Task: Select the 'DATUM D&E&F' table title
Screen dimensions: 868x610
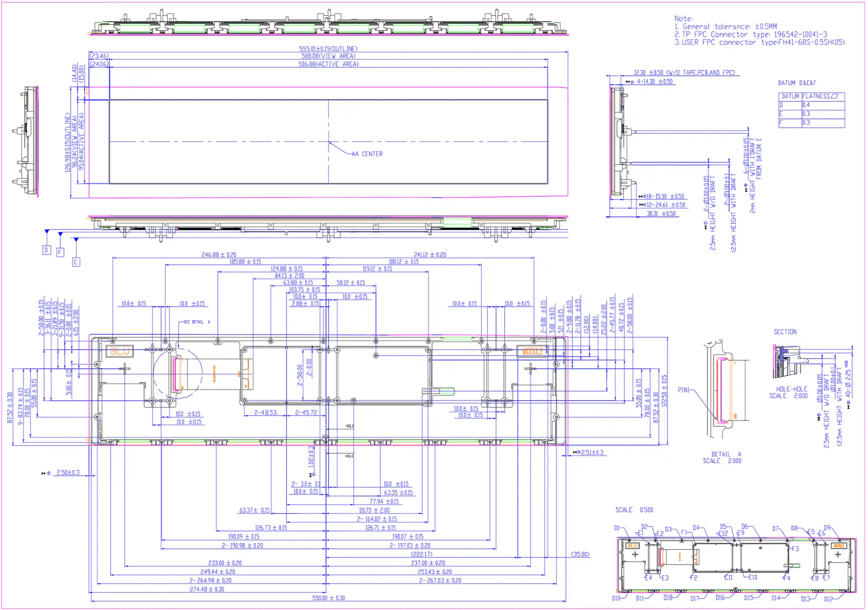Action: (797, 83)
